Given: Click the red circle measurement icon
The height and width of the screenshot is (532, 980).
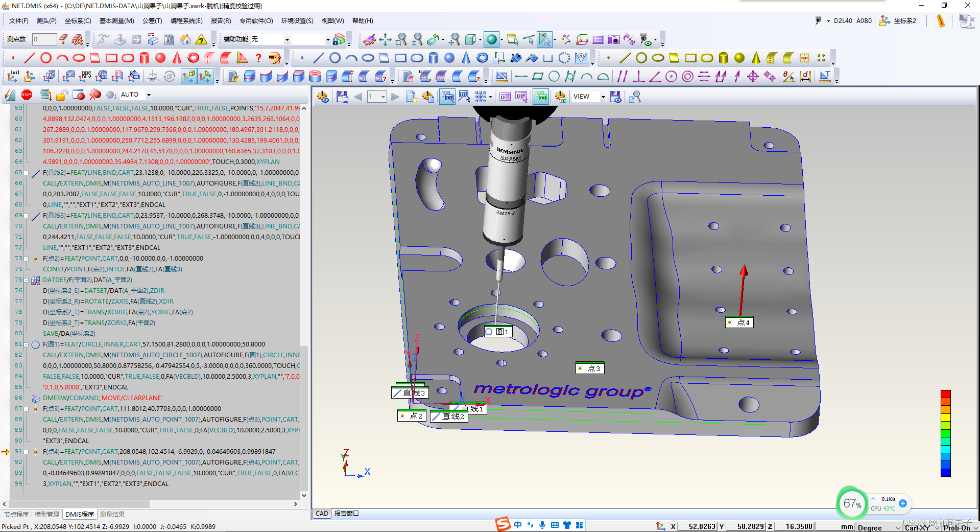Looking at the screenshot, I should [46, 58].
